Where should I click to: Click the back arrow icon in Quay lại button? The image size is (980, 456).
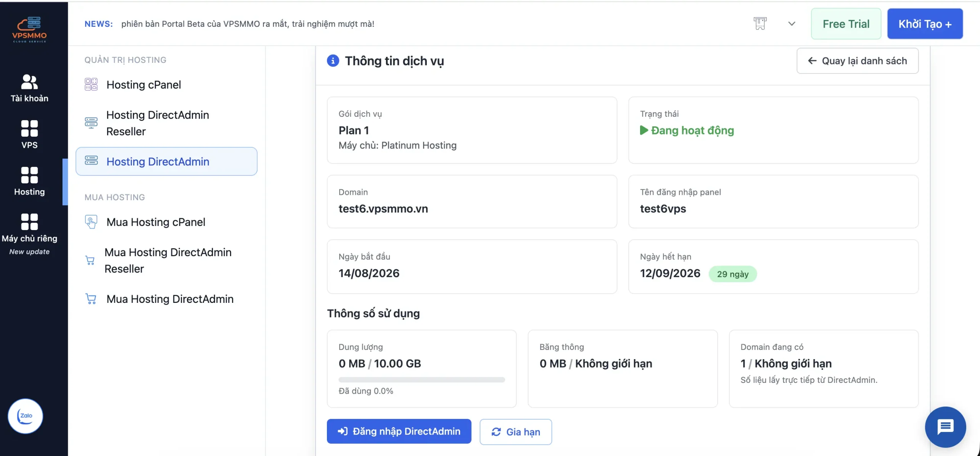tap(812, 60)
